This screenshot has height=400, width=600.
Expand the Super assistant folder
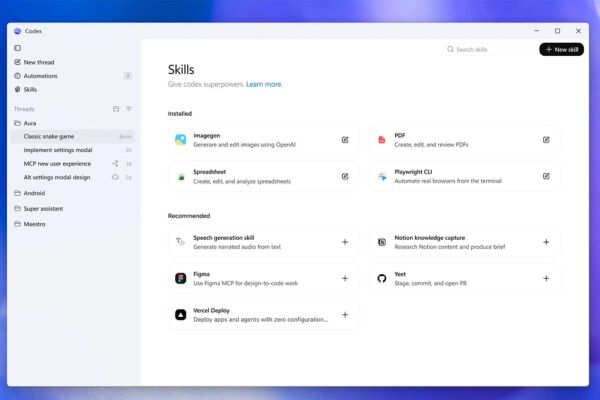[x=44, y=208]
